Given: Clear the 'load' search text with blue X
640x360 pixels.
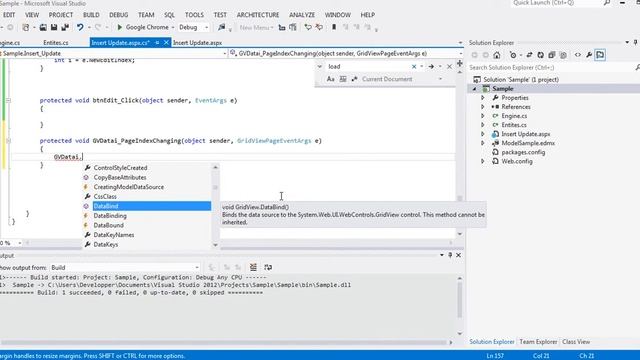Looking at the screenshot, I should click(414, 67).
